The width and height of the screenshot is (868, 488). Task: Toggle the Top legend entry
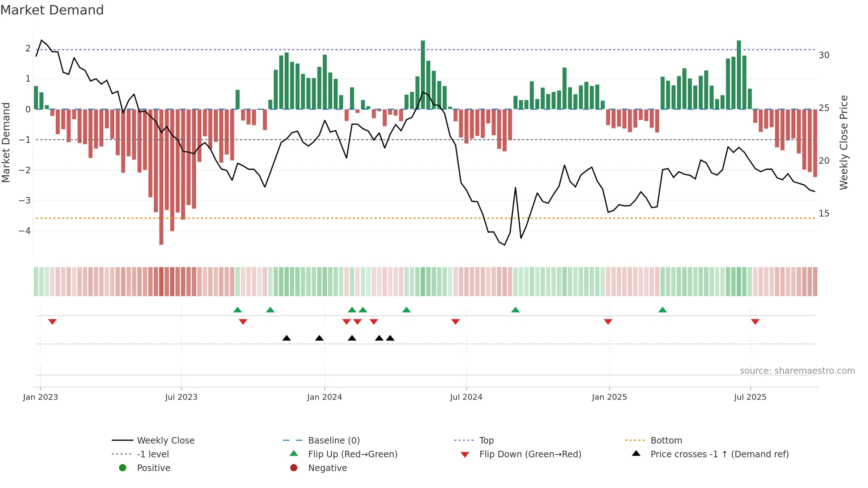pos(474,440)
